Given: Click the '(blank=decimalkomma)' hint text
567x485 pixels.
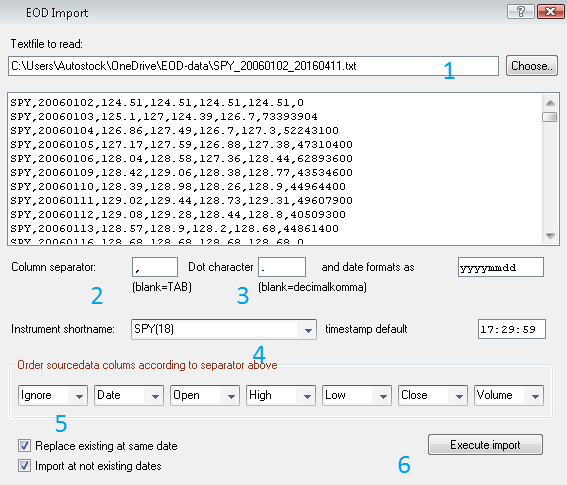Looking at the screenshot, I should coord(312,287).
